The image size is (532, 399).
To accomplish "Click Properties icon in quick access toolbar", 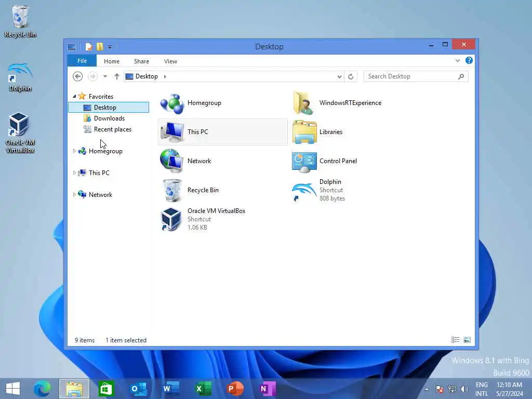I will click(x=88, y=47).
